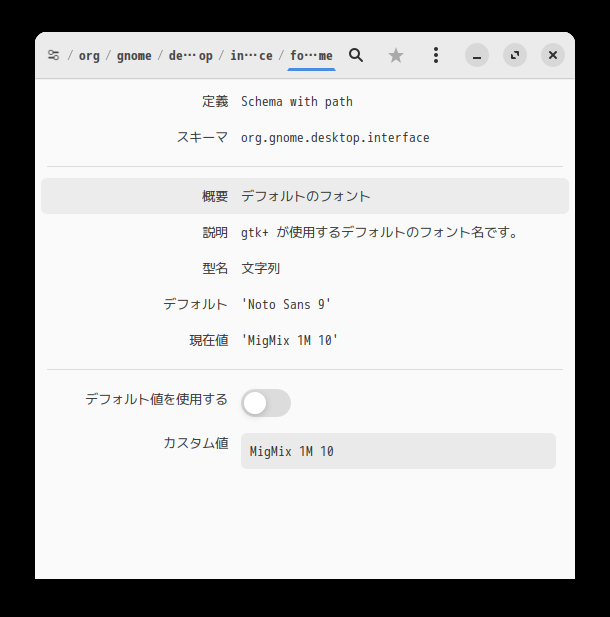
Task: Maximize the dconf editor window
Action: pos(515,56)
